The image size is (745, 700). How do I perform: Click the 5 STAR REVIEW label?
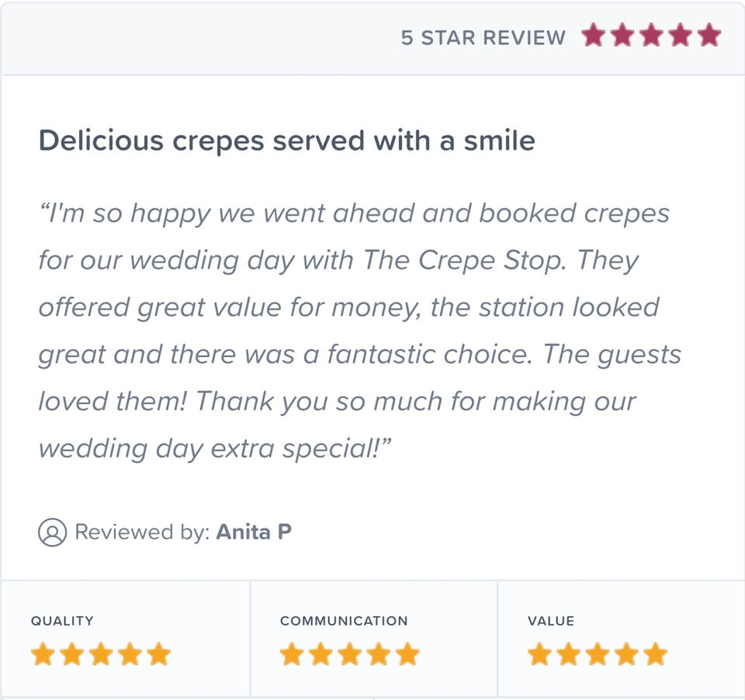pyautogui.click(x=483, y=37)
